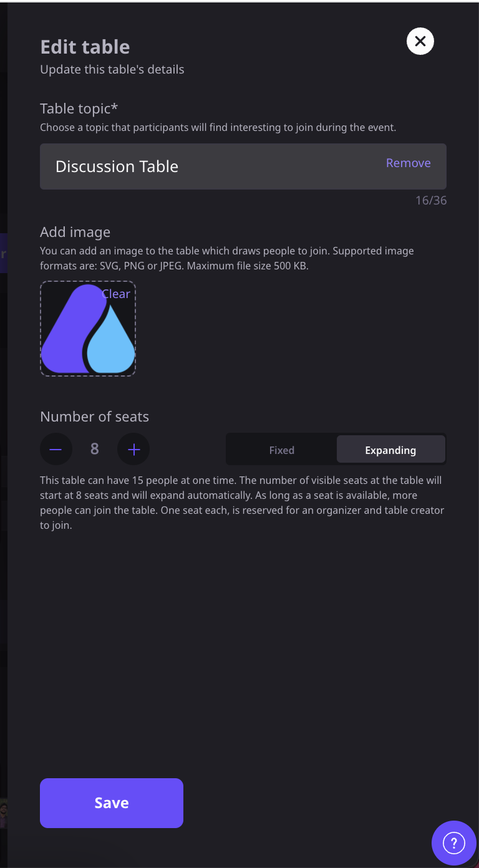This screenshot has height=868, width=479.
Task: Close the Edit table panel
Action: click(x=420, y=41)
